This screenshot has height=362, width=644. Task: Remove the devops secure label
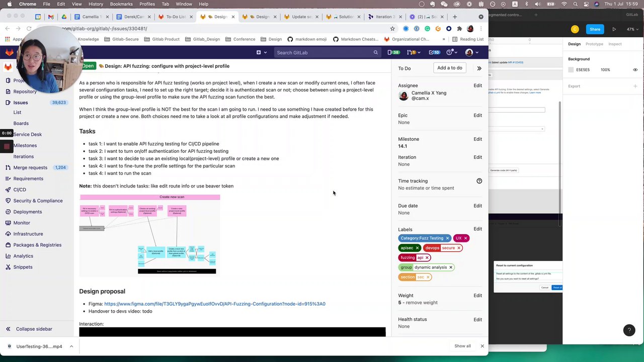point(459,248)
